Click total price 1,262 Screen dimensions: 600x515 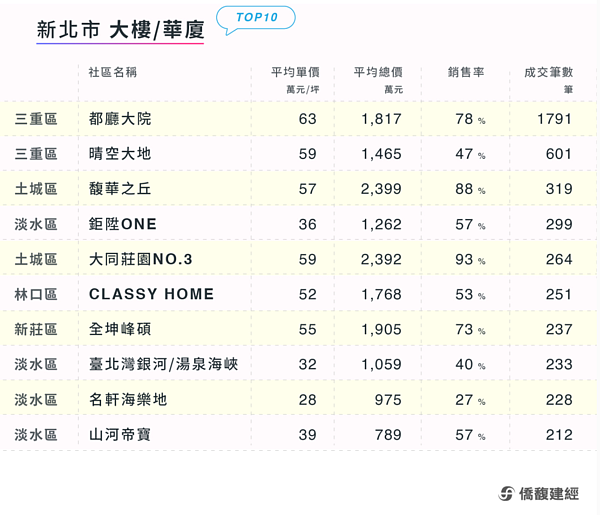[382, 224]
